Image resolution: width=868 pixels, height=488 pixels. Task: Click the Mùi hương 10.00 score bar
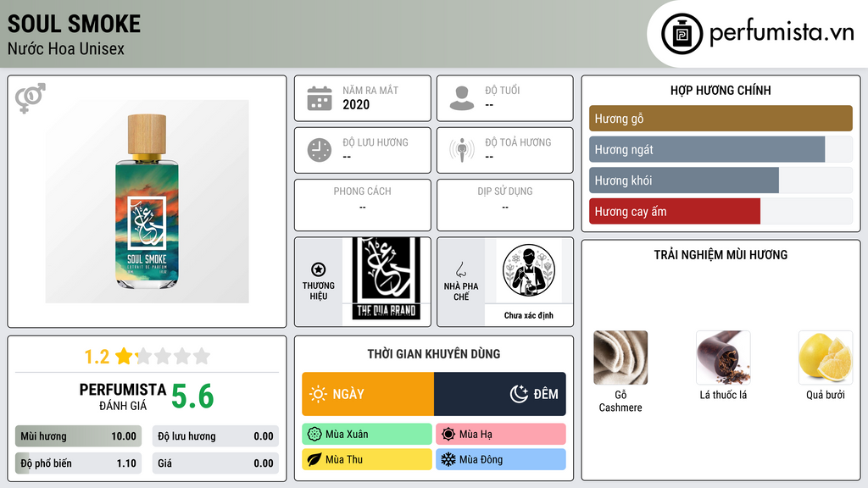(x=79, y=436)
